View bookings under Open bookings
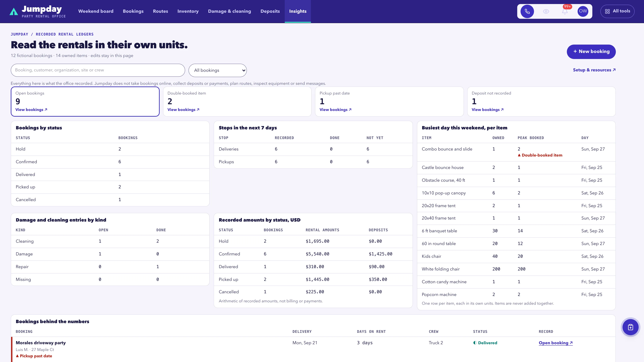The image size is (644, 362). 31,110
